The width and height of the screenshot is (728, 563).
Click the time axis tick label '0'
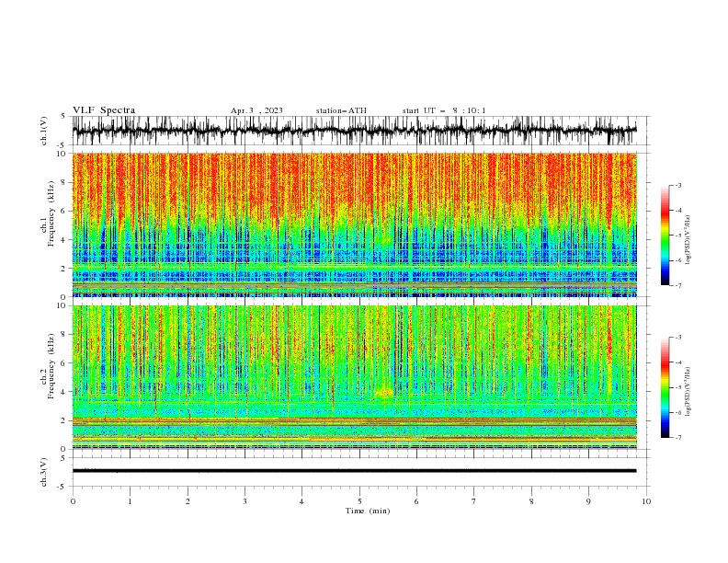pos(73,501)
